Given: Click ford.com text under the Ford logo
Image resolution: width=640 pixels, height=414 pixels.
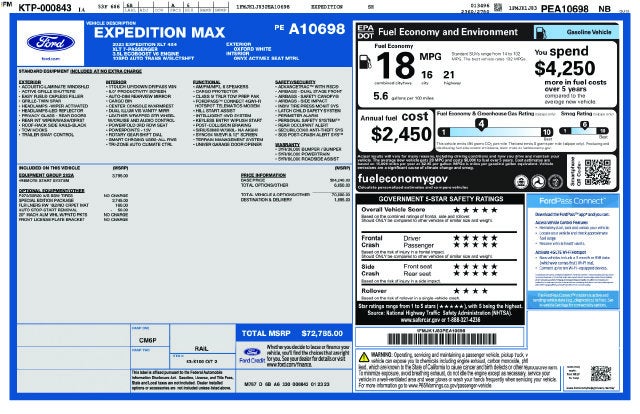Looking at the screenshot, I should click(x=51, y=59).
